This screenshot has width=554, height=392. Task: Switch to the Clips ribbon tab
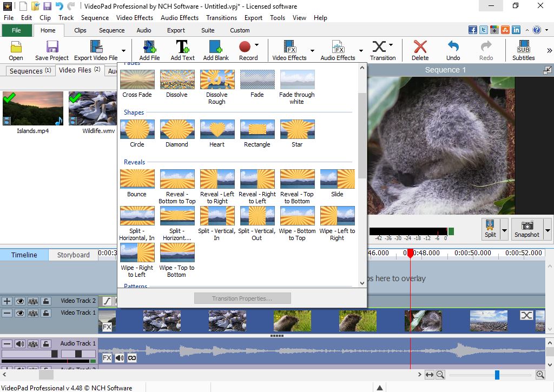tap(80, 30)
